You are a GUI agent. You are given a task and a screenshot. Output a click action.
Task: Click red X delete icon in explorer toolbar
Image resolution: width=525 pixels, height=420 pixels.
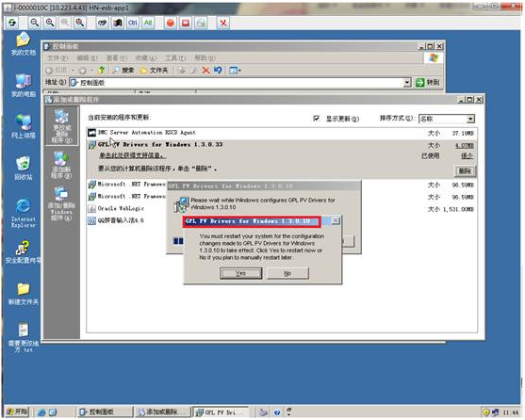(205, 71)
